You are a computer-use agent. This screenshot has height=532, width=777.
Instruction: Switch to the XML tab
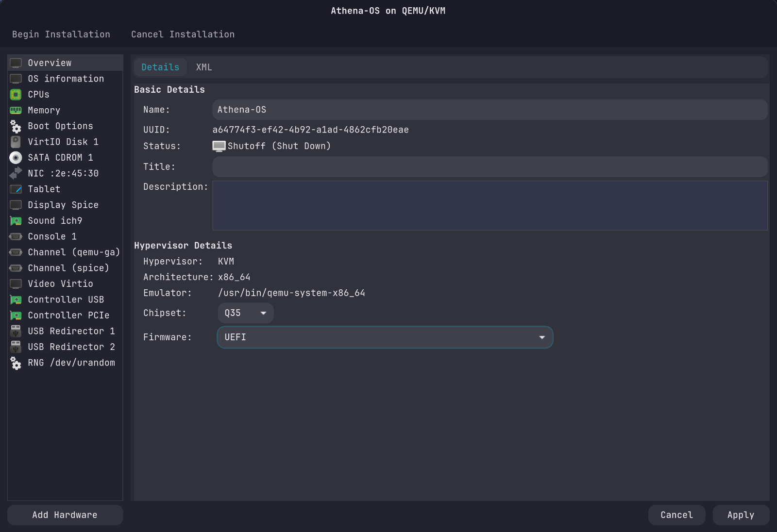pos(203,67)
